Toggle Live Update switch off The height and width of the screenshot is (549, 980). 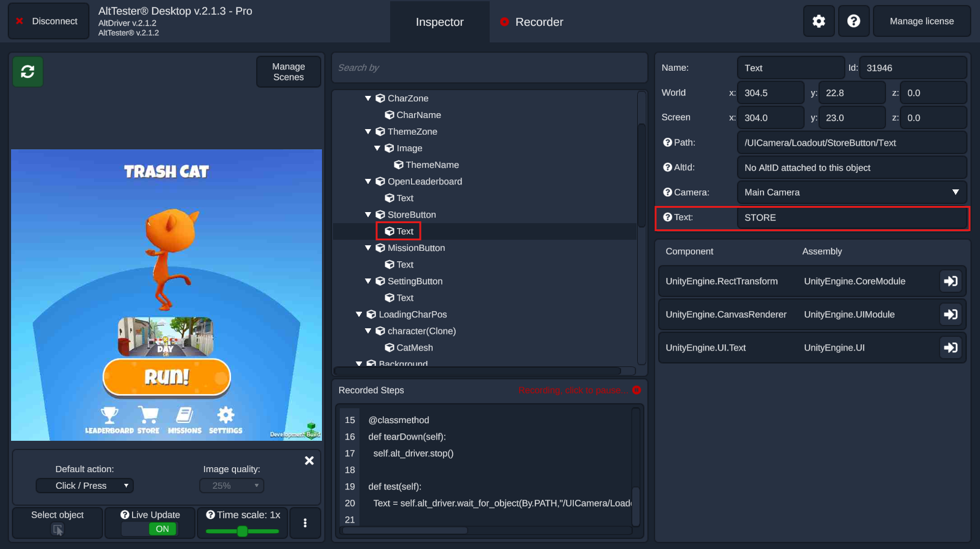[162, 529]
